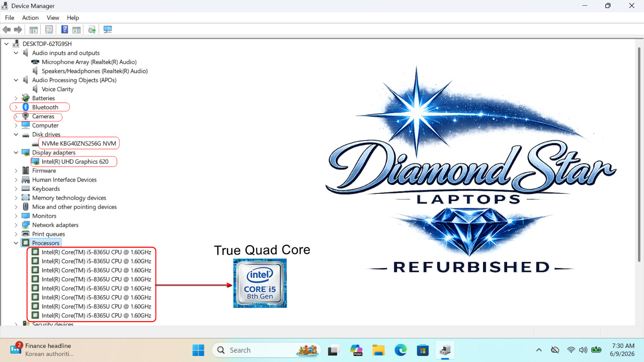Screen dimensions: 644x362
Task: Select Microphone Array (Realtek(R) Audio)
Action: click(89, 62)
